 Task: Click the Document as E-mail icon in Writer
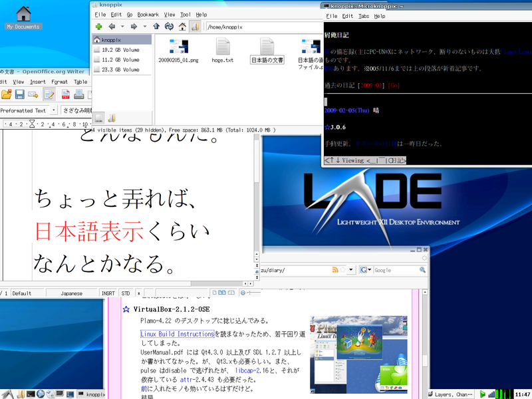pos(33,94)
